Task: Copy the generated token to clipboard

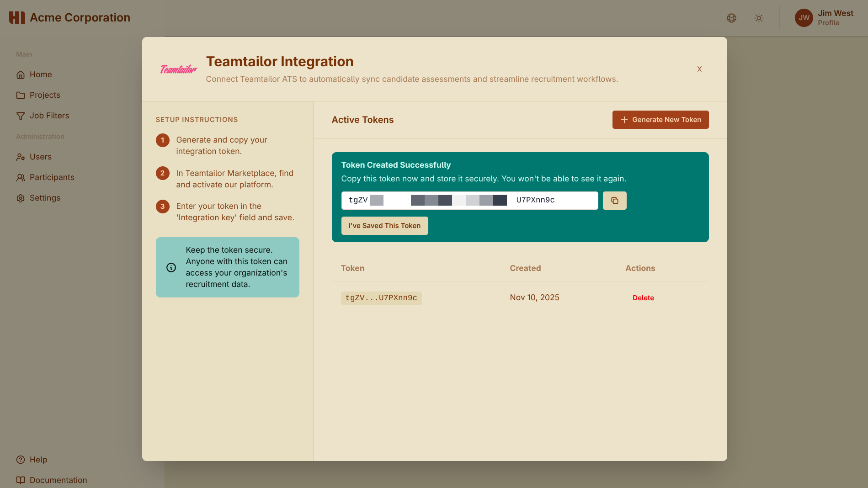Action: pyautogui.click(x=614, y=201)
